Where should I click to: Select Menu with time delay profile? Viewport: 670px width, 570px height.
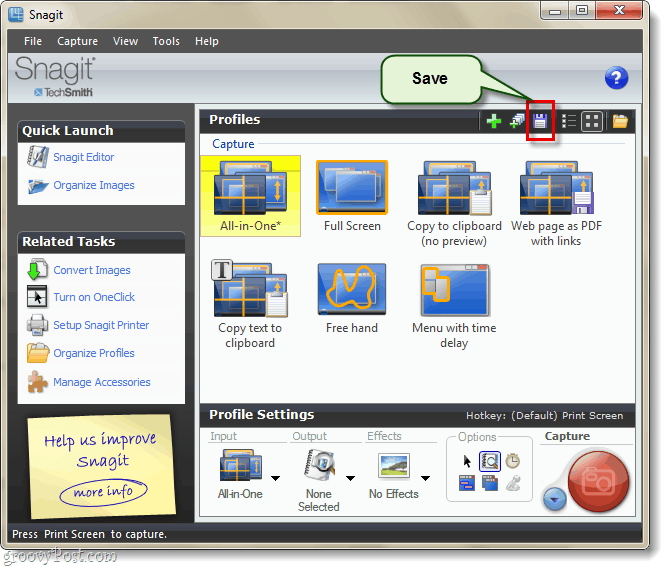point(454,306)
